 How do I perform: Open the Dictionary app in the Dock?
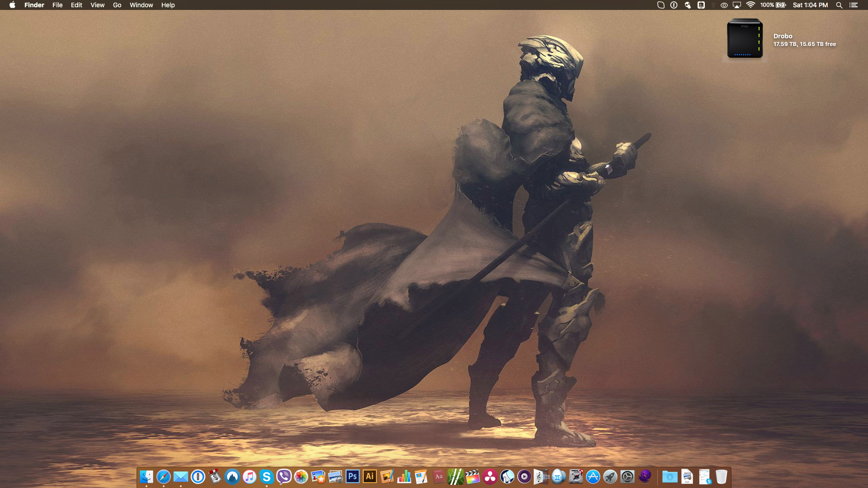[x=438, y=476]
